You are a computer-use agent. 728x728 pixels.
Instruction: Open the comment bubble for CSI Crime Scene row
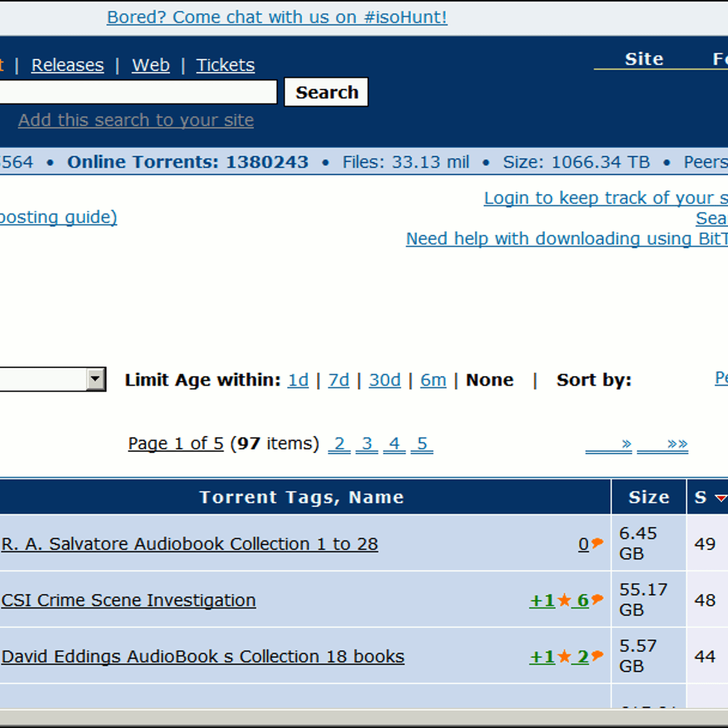pos(597,599)
